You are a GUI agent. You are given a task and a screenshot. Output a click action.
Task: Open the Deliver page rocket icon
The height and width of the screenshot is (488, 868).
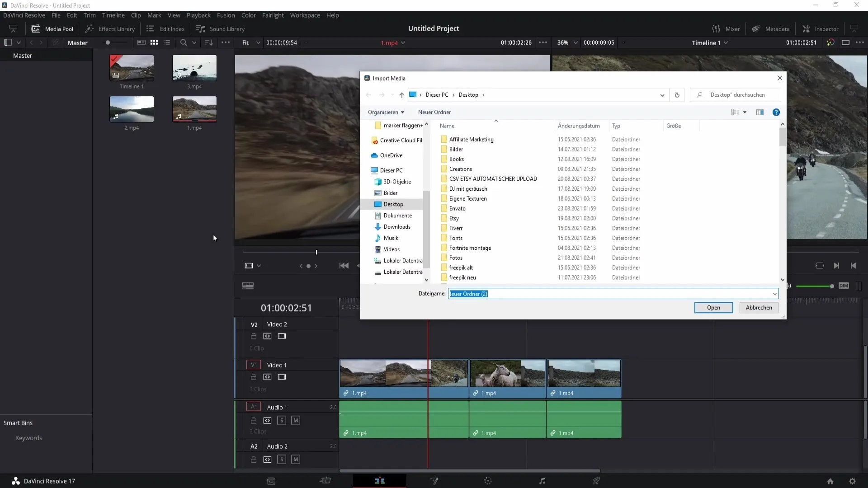pyautogui.click(x=596, y=481)
